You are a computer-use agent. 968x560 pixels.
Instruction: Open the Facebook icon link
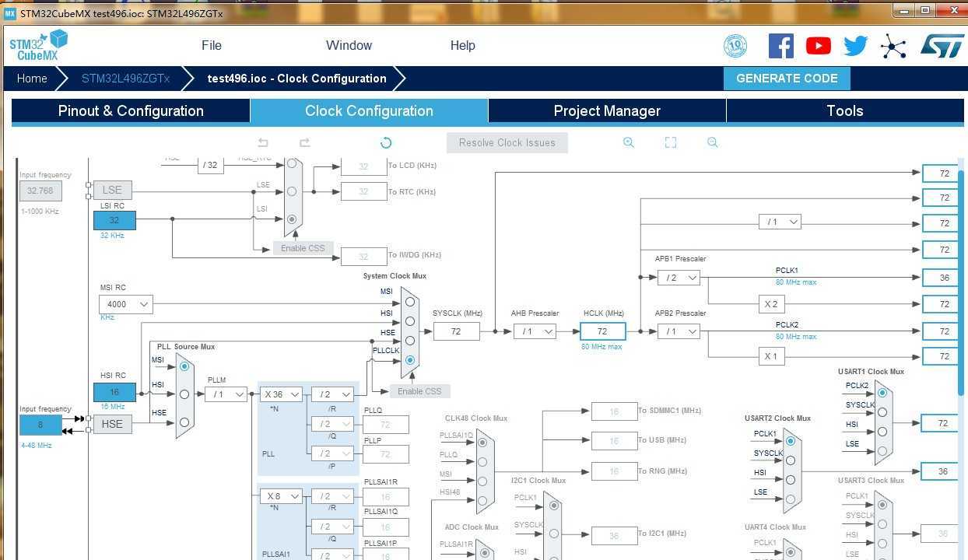[x=781, y=46]
